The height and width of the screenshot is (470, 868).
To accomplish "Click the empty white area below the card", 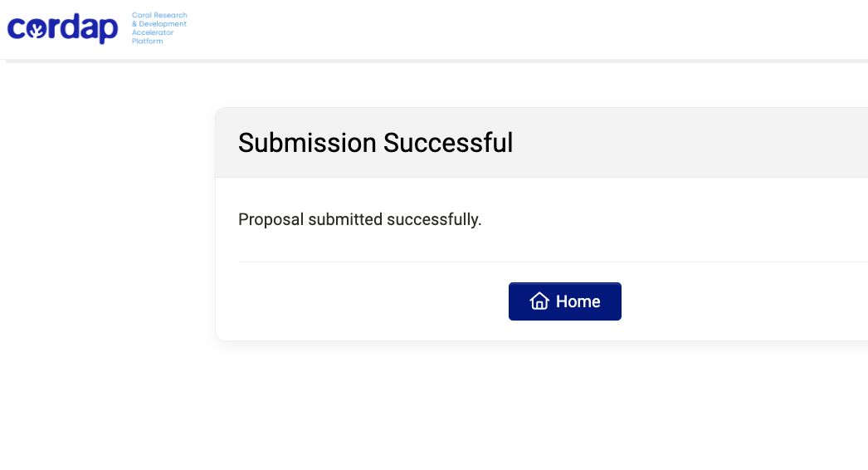I will coord(543,404).
